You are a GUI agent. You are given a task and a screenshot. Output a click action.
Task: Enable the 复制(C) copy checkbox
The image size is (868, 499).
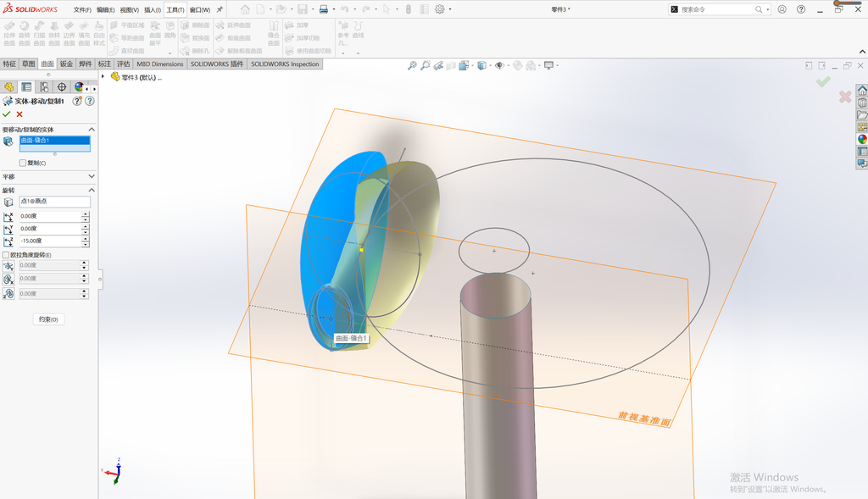pos(23,163)
